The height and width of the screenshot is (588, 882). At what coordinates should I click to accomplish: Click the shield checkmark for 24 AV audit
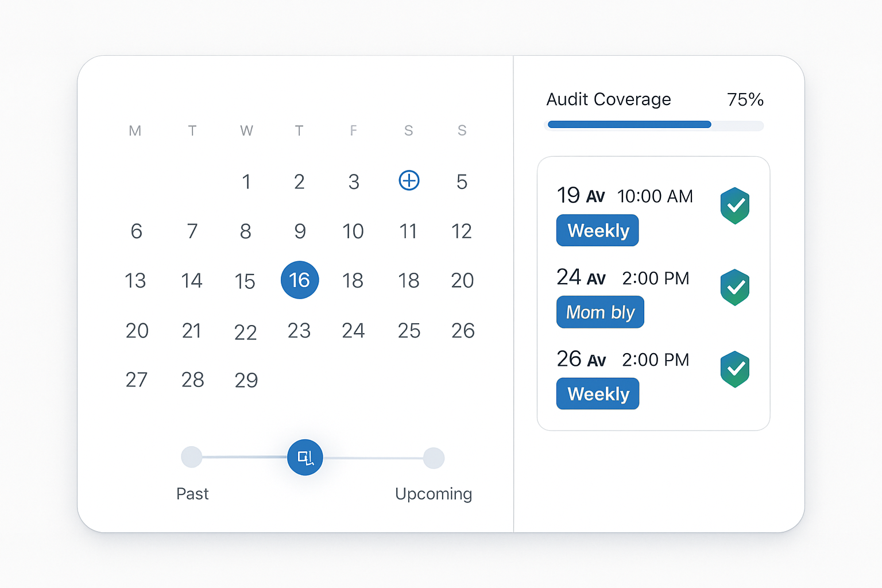click(x=735, y=287)
